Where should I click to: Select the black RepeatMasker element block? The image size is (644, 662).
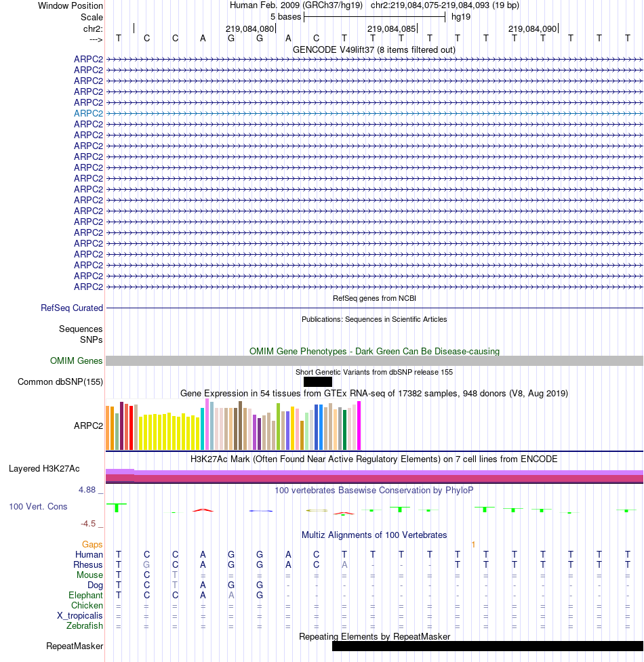[x=487, y=646]
